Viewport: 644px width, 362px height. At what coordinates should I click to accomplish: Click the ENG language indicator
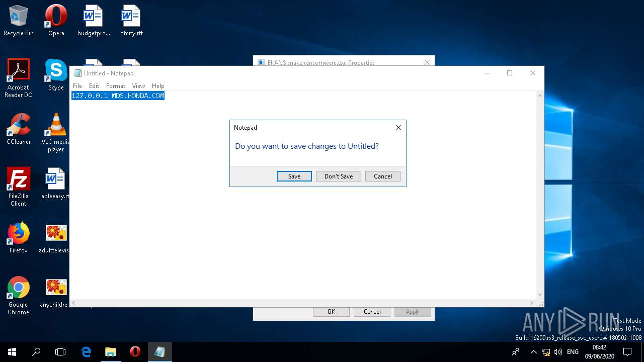[573, 352]
